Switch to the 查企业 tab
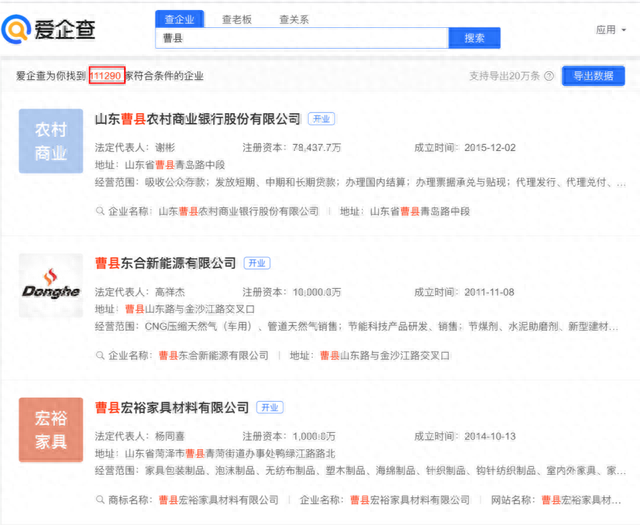Screen dimensions: 640x525 click(x=180, y=19)
